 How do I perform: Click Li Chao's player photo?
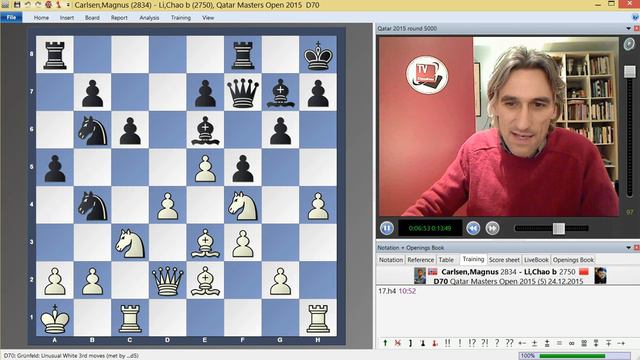click(600, 276)
